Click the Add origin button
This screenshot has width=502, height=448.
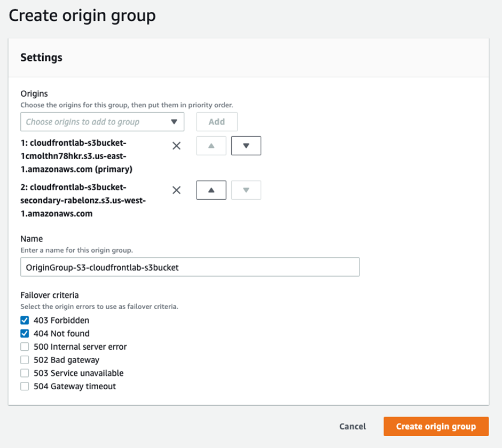point(217,122)
